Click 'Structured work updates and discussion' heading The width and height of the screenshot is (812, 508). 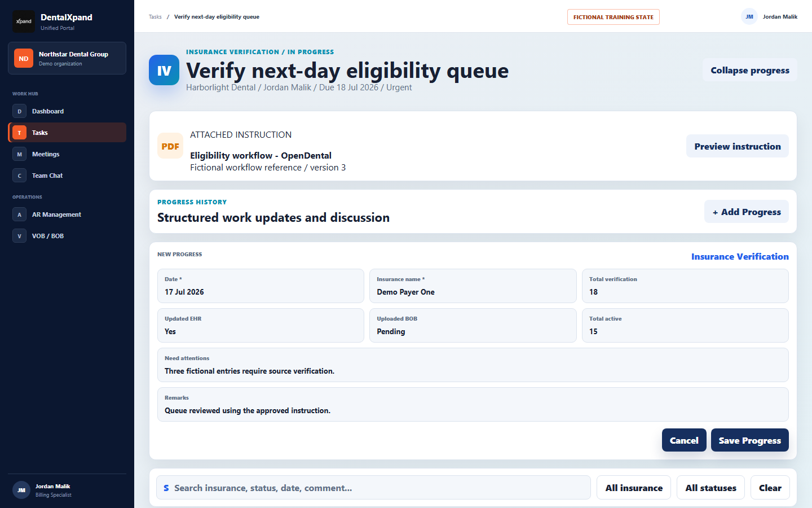click(x=273, y=217)
